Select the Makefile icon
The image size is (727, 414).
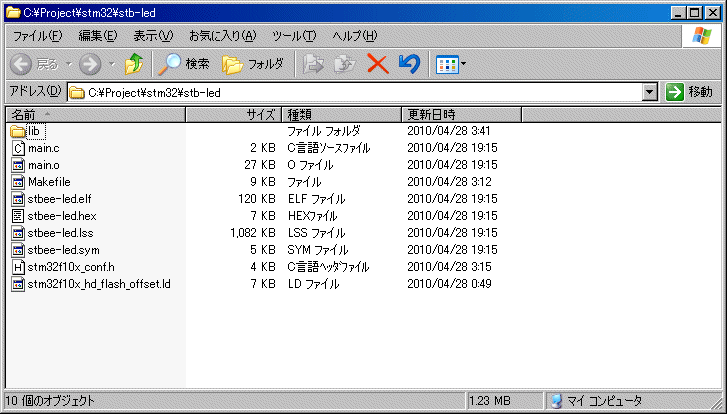pyautogui.click(x=18, y=182)
